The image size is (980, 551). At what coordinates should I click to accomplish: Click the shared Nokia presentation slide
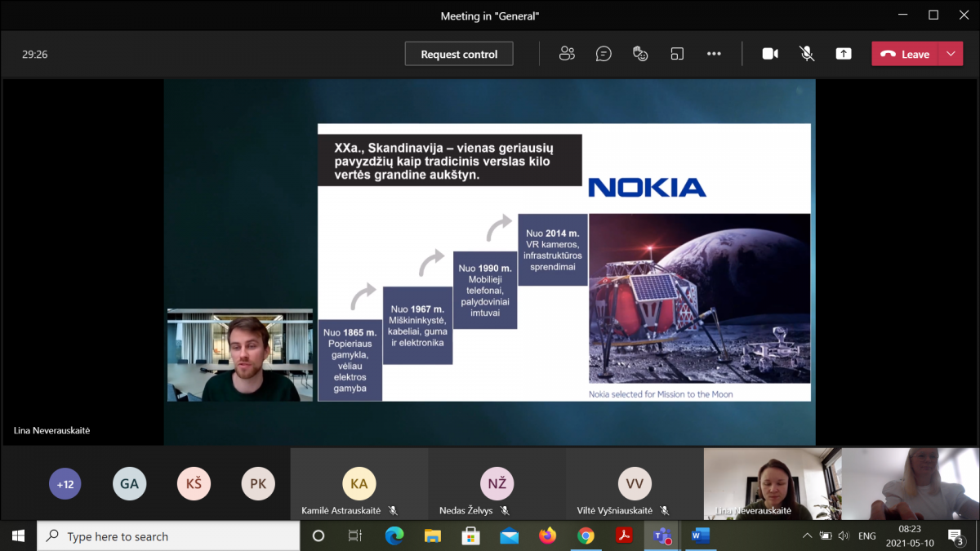tap(563, 262)
